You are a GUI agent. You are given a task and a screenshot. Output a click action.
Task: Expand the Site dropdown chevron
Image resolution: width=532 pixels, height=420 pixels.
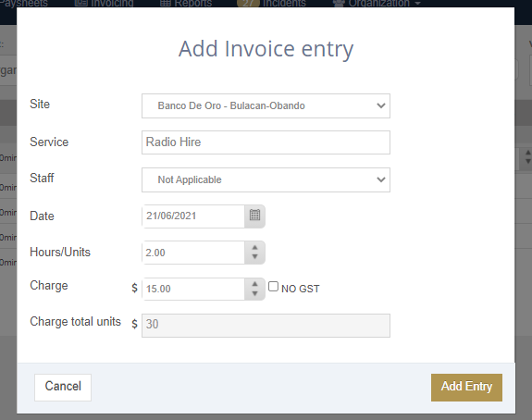[x=380, y=105]
